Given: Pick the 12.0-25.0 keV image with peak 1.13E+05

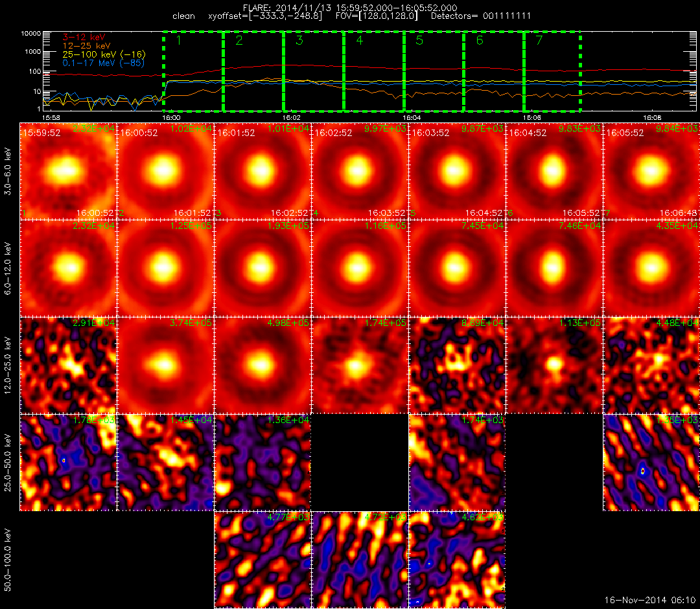Looking at the screenshot, I should 555,366.
